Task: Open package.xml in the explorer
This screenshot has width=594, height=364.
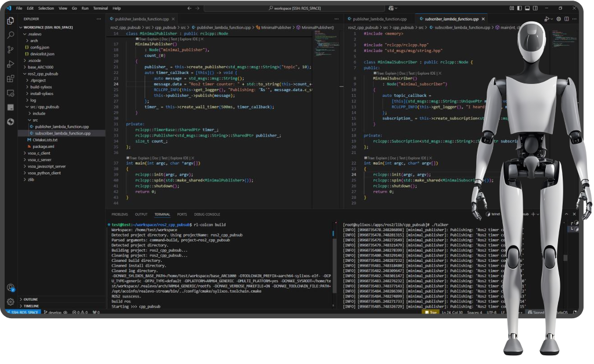Action: click(x=43, y=147)
